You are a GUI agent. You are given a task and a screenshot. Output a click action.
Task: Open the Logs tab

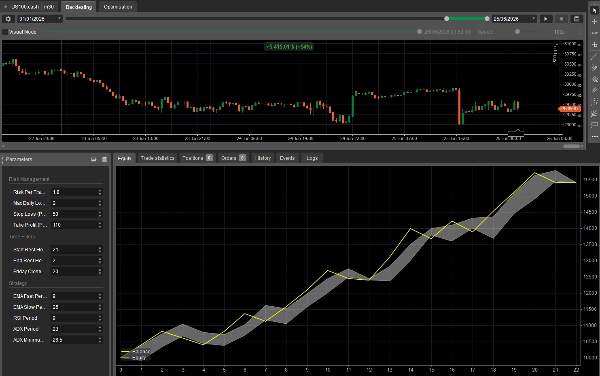pyautogui.click(x=312, y=158)
